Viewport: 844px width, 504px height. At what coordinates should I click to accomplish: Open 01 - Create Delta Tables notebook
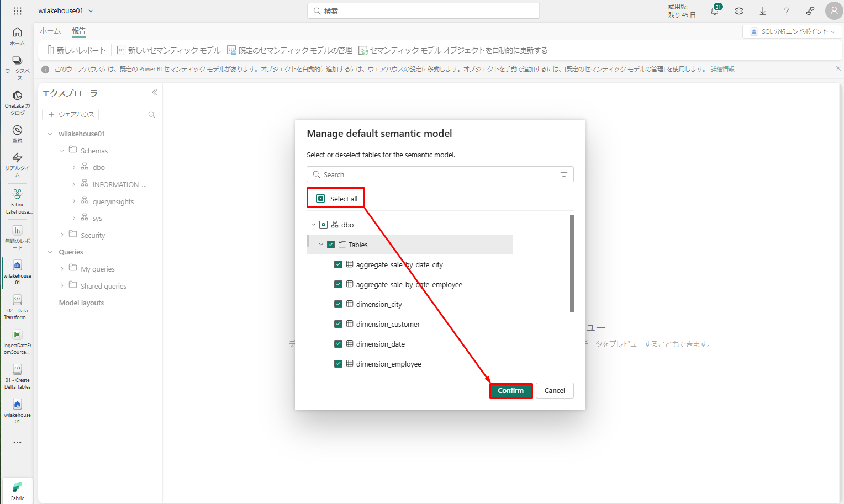coord(17,376)
